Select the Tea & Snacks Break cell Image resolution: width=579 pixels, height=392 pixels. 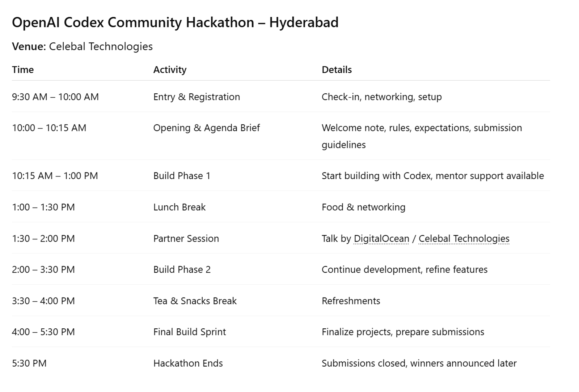coord(195,301)
